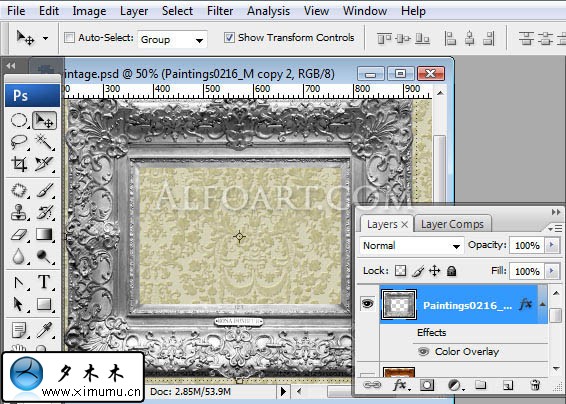566x404 pixels.
Task: Open the adjustment layer menu
Action: (x=456, y=386)
